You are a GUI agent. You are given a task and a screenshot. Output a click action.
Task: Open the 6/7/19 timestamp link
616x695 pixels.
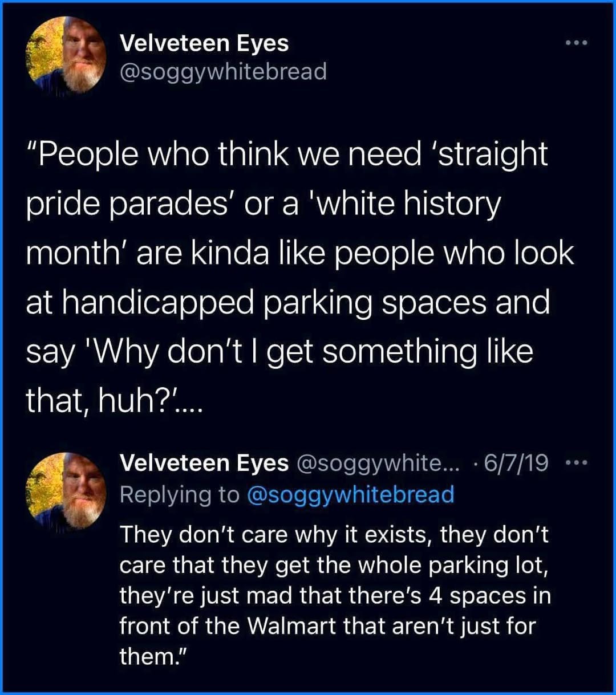pyautogui.click(x=516, y=463)
